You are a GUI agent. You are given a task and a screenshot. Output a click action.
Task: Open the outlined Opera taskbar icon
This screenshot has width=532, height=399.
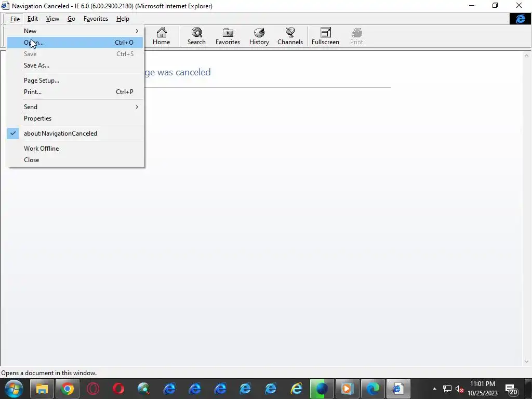coord(93,389)
